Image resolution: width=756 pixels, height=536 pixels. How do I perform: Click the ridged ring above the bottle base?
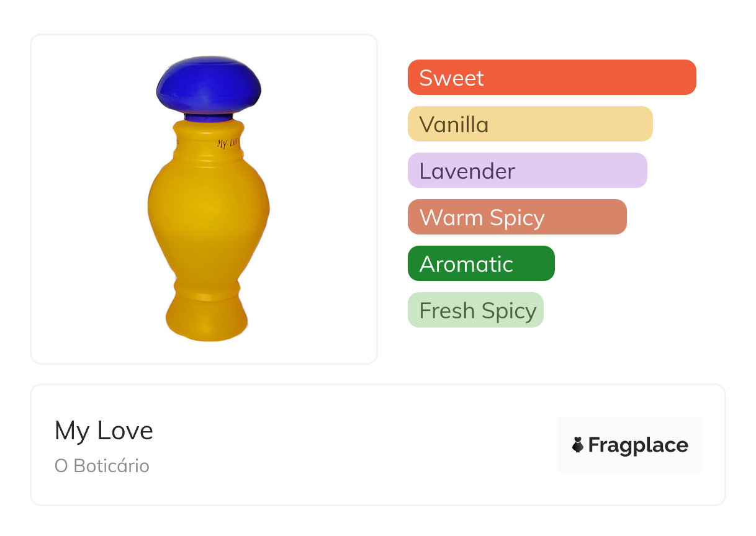207,290
